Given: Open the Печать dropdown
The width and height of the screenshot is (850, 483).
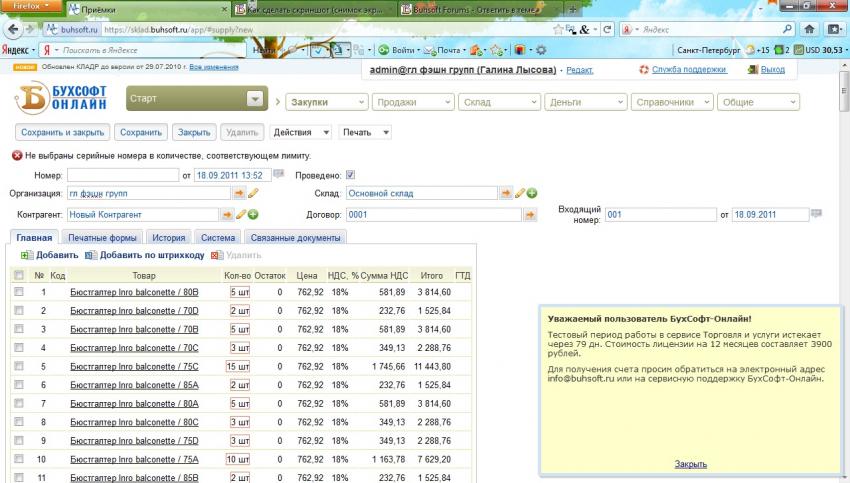Looking at the screenshot, I should [365, 132].
